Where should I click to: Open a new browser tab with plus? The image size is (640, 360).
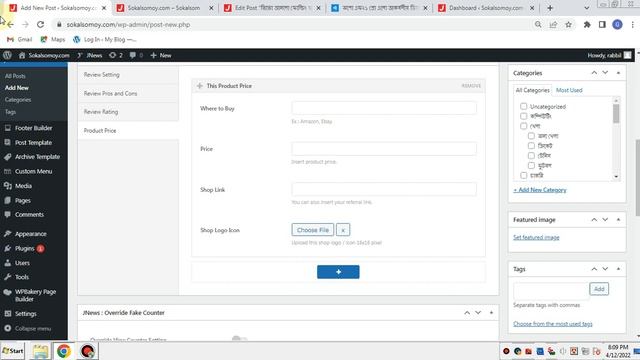click(550, 8)
